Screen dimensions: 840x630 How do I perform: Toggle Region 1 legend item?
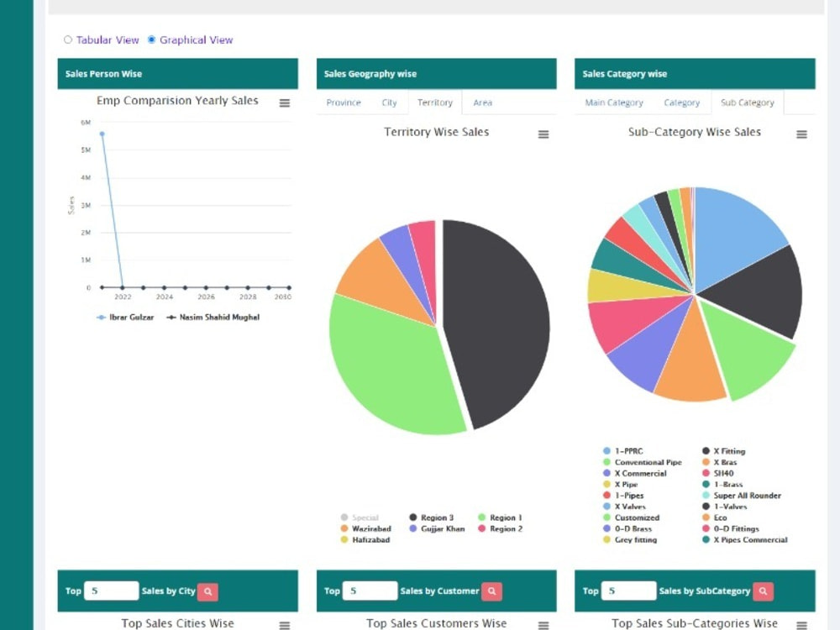pyautogui.click(x=501, y=517)
